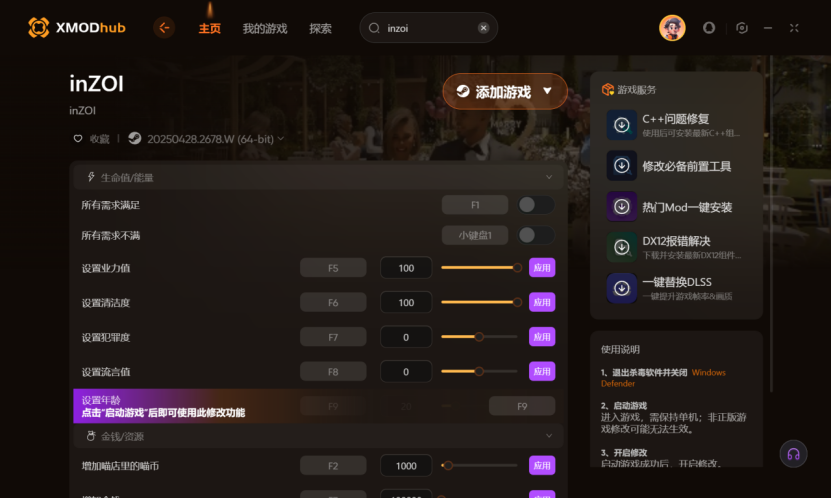Screen dimensions: 831x498
Task: Open the notifications bell icon
Action: (709, 28)
